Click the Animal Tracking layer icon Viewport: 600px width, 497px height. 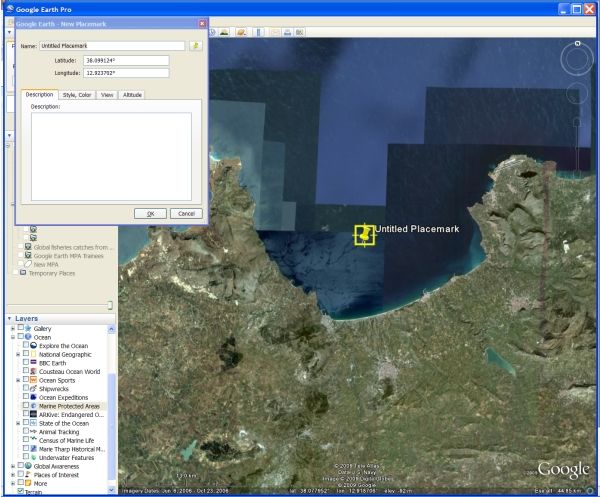(33, 432)
